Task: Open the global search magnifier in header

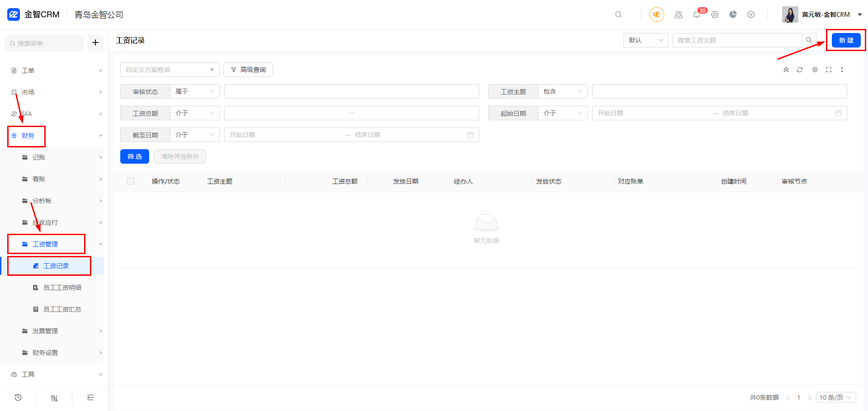Action: (618, 14)
